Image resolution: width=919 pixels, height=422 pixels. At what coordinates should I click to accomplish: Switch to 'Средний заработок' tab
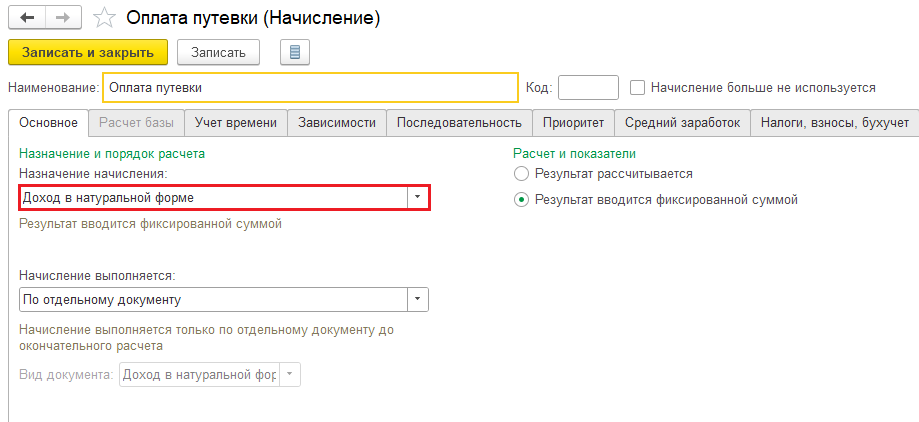click(682, 123)
